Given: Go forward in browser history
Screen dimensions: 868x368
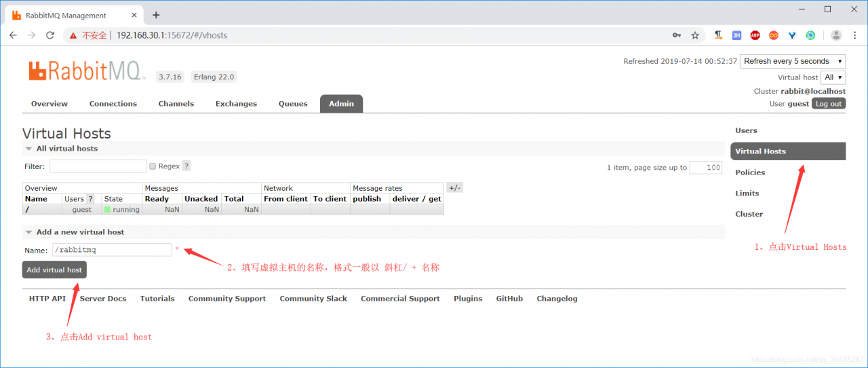Looking at the screenshot, I should tap(31, 35).
